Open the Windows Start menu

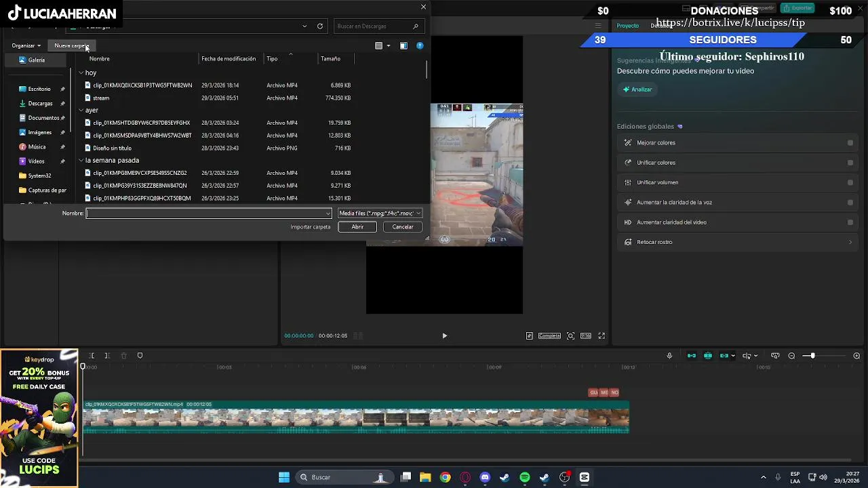284,477
